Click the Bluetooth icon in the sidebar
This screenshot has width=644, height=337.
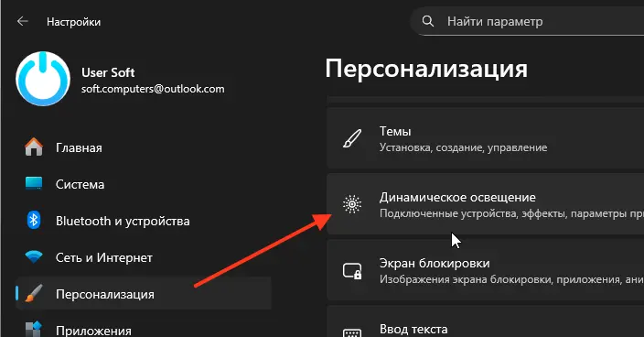tap(34, 221)
